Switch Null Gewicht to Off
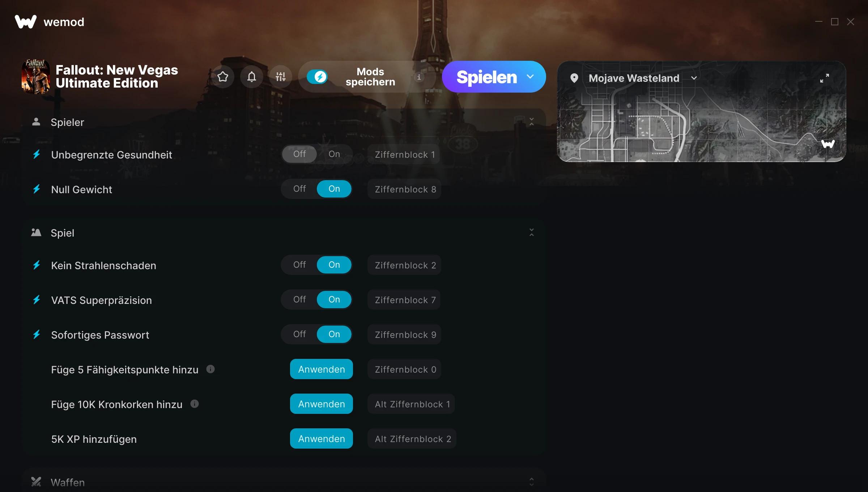Image resolution: width=868 pixels, height=492 pixels. (299, 189)
